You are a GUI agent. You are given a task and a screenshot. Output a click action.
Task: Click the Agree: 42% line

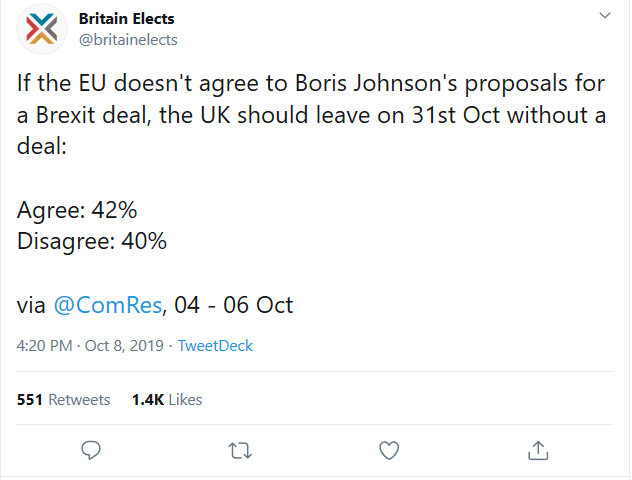tap(77, 210)
